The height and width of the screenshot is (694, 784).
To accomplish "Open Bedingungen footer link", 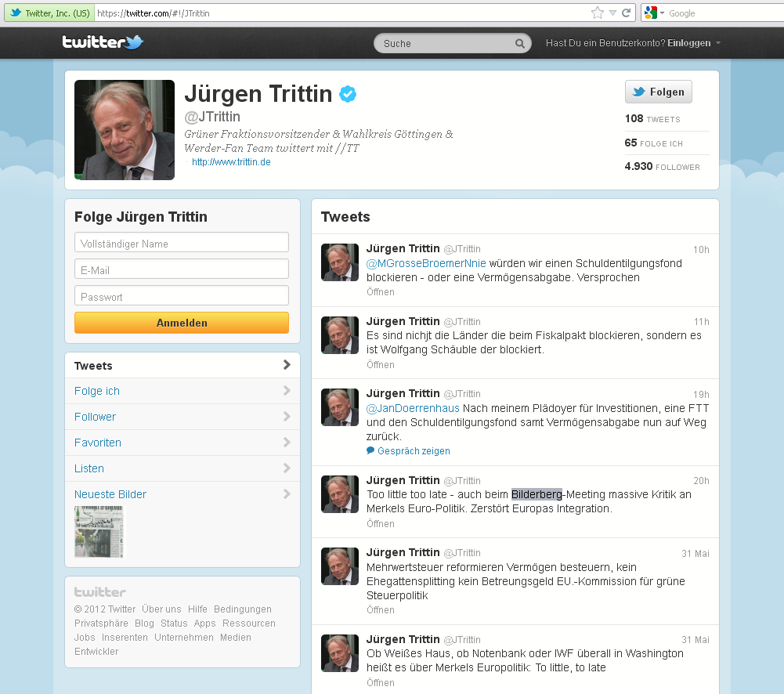I will coord(243,609).
